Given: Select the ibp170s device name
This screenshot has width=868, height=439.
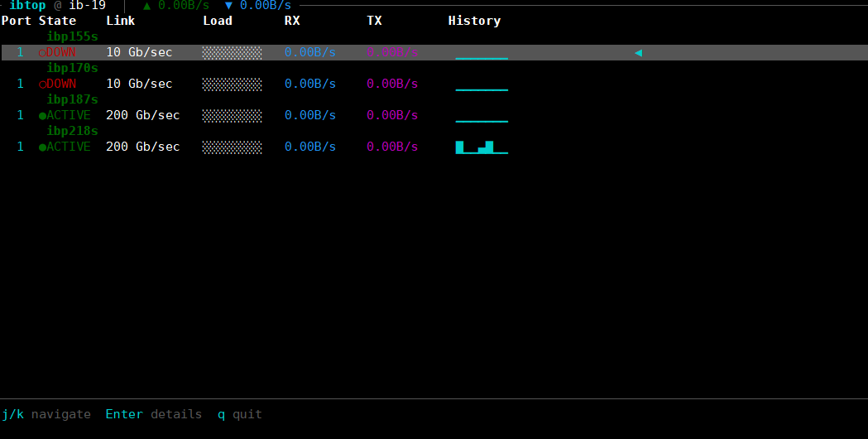Looking at the screenshot, I should coord(73,68).
